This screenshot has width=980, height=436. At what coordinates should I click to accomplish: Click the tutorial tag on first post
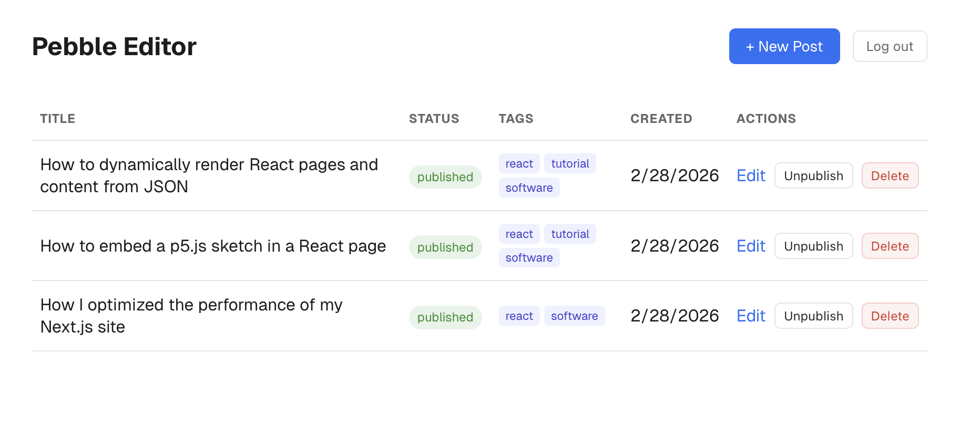[x=570, y=164]
